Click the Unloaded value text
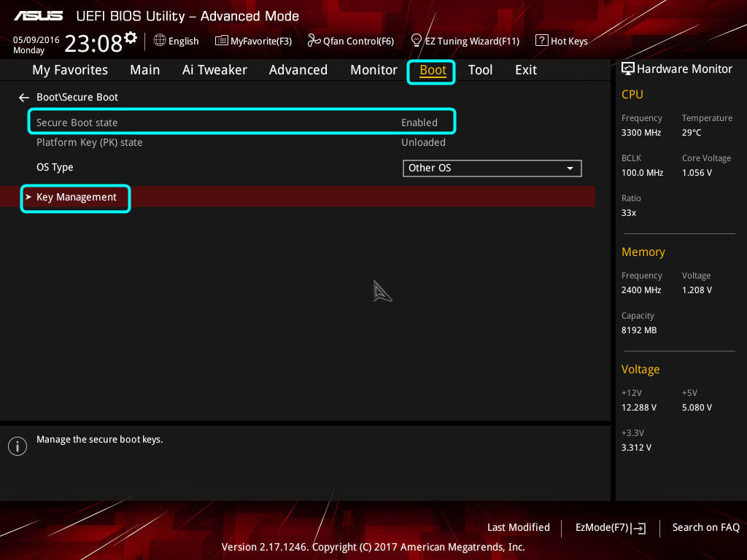The image size is (747, 560). pos(423,142)
